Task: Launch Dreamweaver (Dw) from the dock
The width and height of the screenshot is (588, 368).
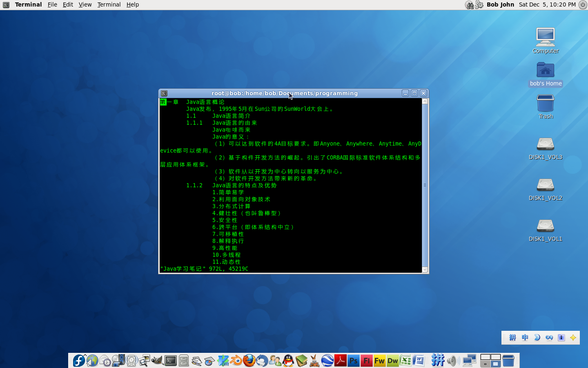Action: 393,361
